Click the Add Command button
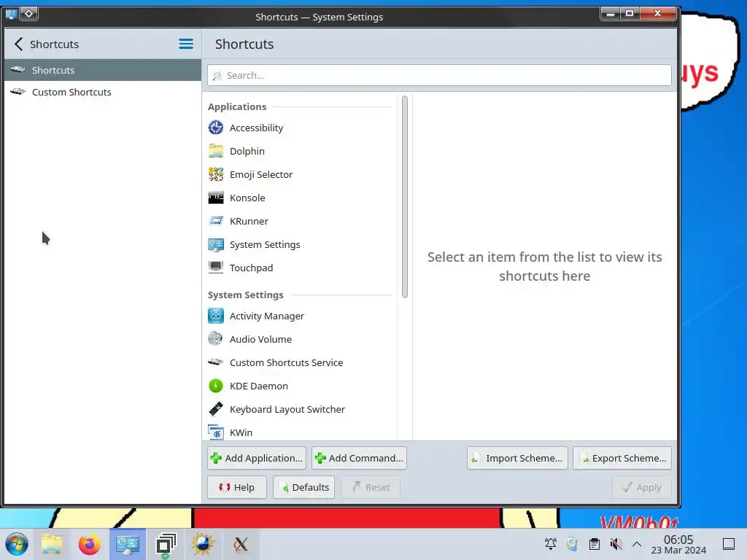The image size is (747, 560). (x=359, y=458)
